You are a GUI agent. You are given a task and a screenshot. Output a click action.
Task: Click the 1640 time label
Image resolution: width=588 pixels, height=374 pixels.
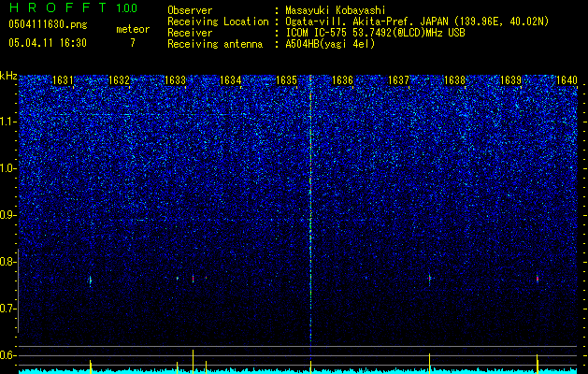click(x=566, y=80)
